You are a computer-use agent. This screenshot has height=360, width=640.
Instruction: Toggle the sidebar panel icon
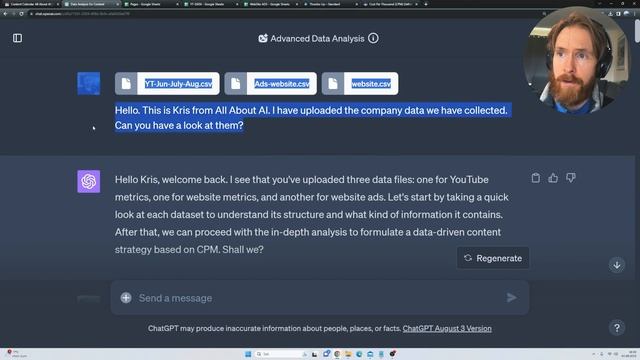(x=17, y=38)
